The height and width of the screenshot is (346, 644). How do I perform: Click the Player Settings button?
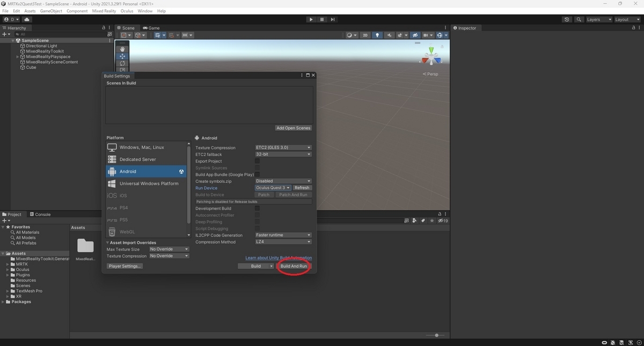click(x=125, y=266)
